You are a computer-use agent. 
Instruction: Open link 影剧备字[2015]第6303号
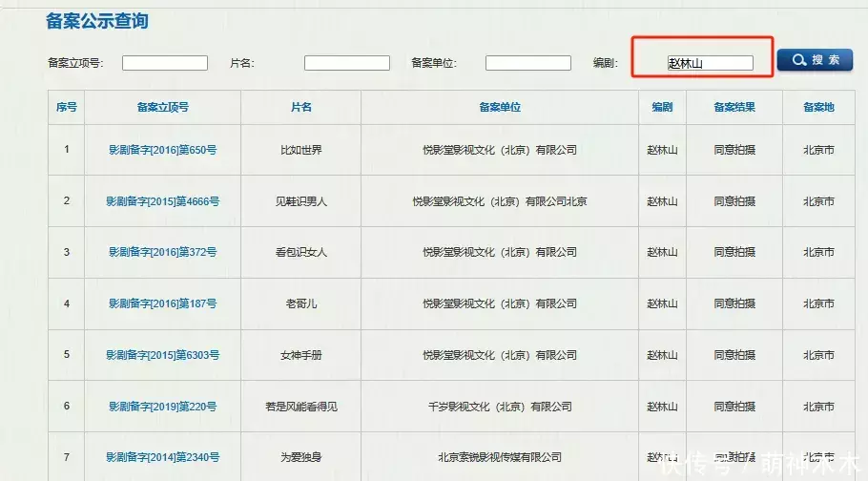tap(162, 355)
